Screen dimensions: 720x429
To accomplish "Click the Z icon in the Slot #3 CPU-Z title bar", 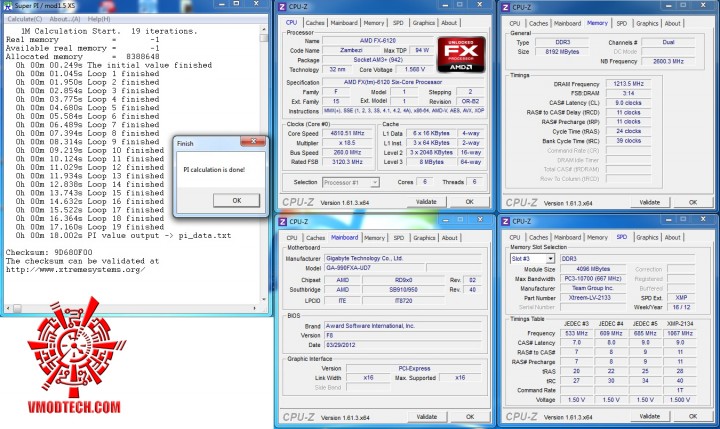I will tap(506, 221).
